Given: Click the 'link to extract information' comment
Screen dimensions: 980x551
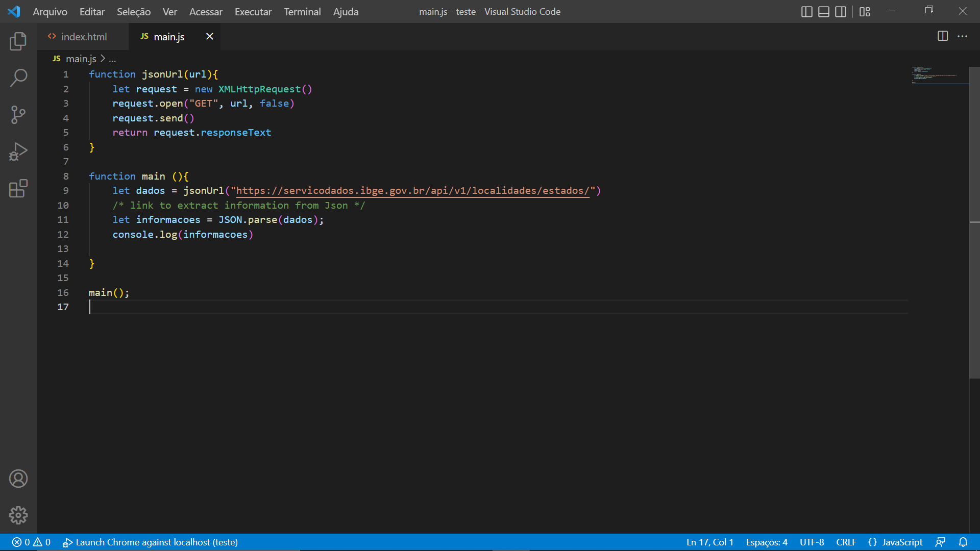Looking at the screenshot, I should coord(239,205).
